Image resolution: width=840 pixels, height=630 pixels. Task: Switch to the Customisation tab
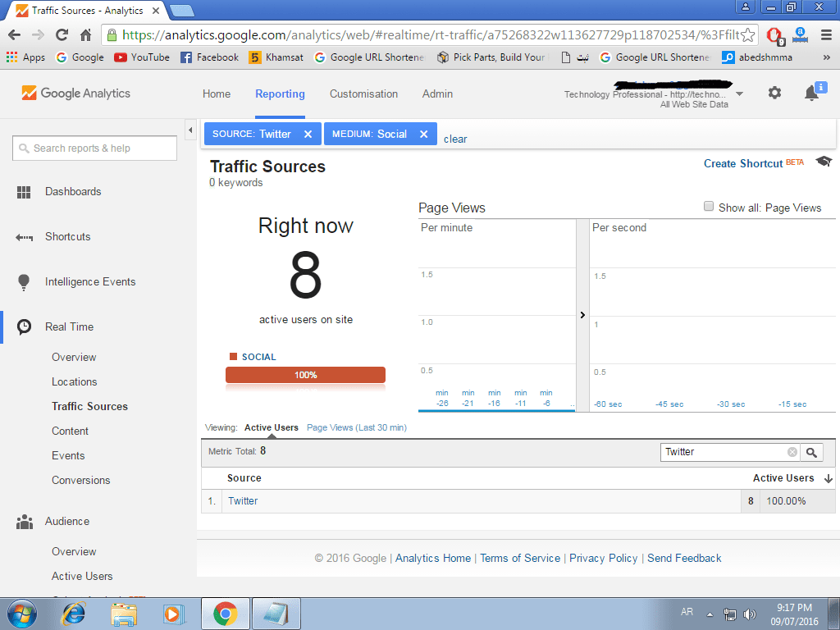[x=363, y=94]
